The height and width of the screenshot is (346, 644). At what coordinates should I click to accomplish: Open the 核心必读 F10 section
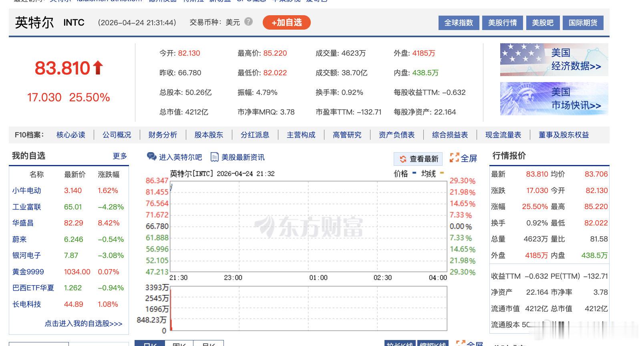click(71, 135)
